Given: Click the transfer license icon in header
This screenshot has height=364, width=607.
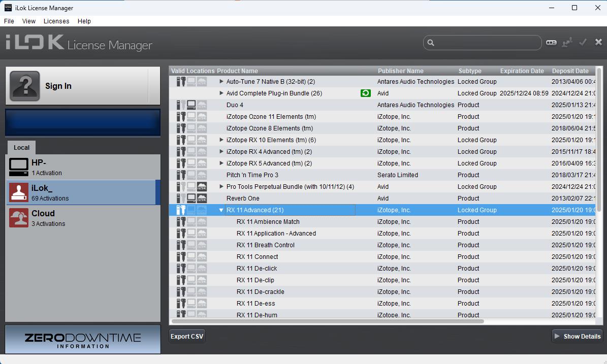Looking at the screenshot, I should (567, 43).
